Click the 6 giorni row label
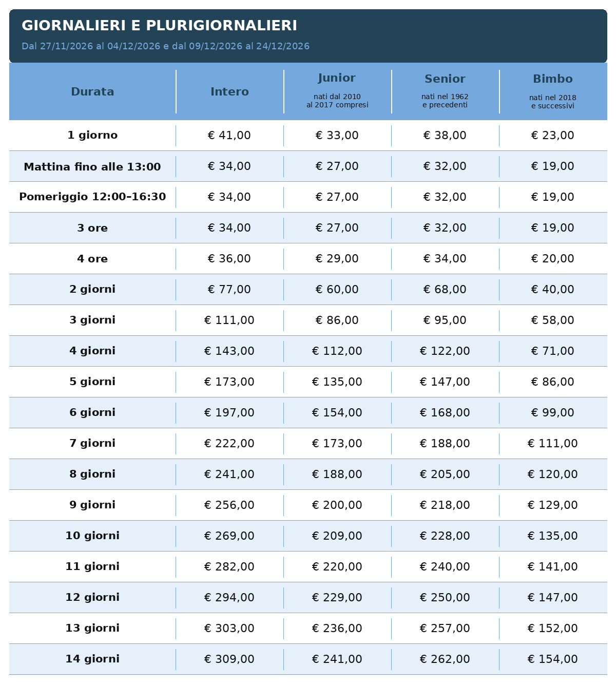The height and width of the screenshot is (684, 616). [x=92, y=413]
